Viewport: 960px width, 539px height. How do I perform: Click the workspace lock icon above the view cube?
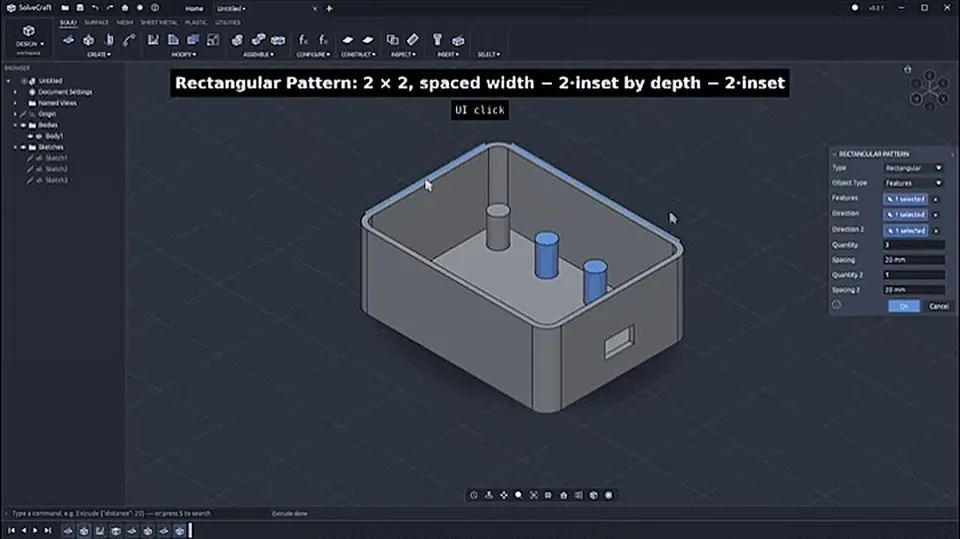[x=907, y=69]
